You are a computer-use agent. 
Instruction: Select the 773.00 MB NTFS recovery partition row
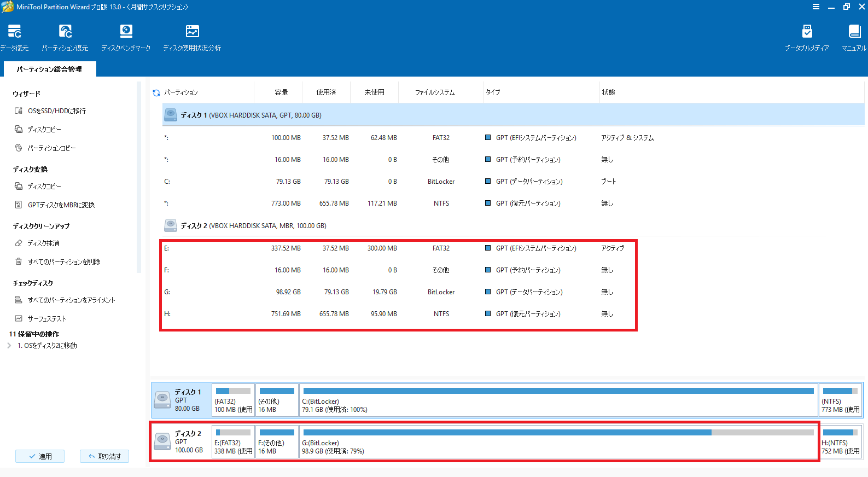tap(514, 203)
